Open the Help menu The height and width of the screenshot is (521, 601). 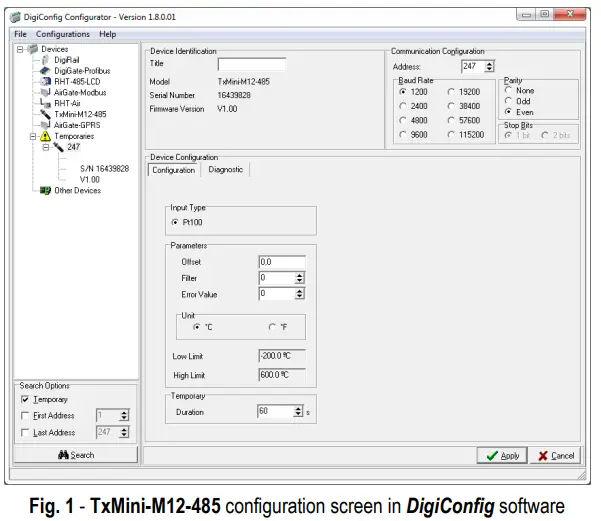click(108, 34)
